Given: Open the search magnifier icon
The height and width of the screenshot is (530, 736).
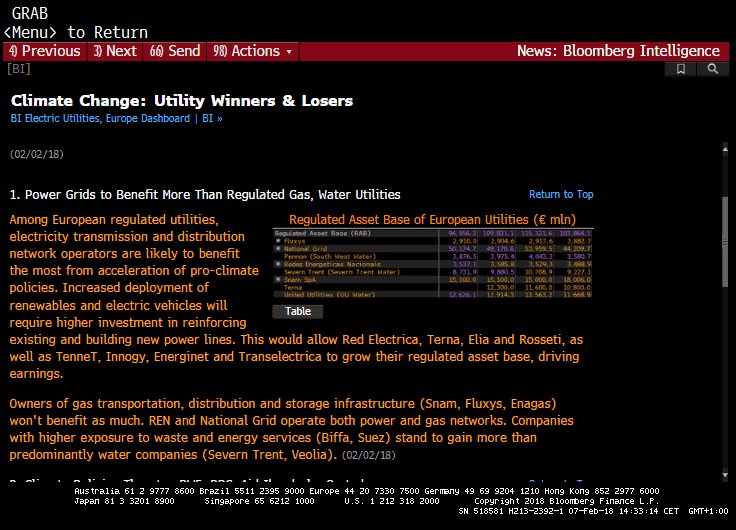Looking at the screenshot, I should [713, 69].
